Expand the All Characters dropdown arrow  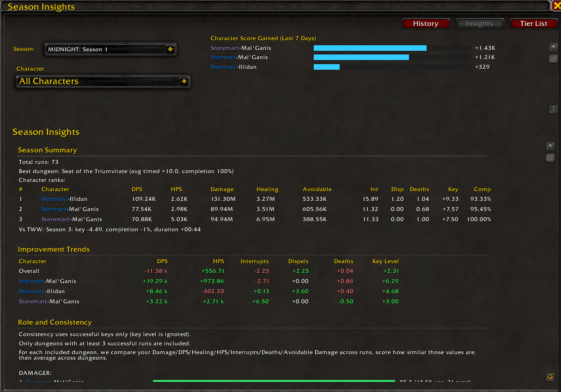click(x=184, y=81)
